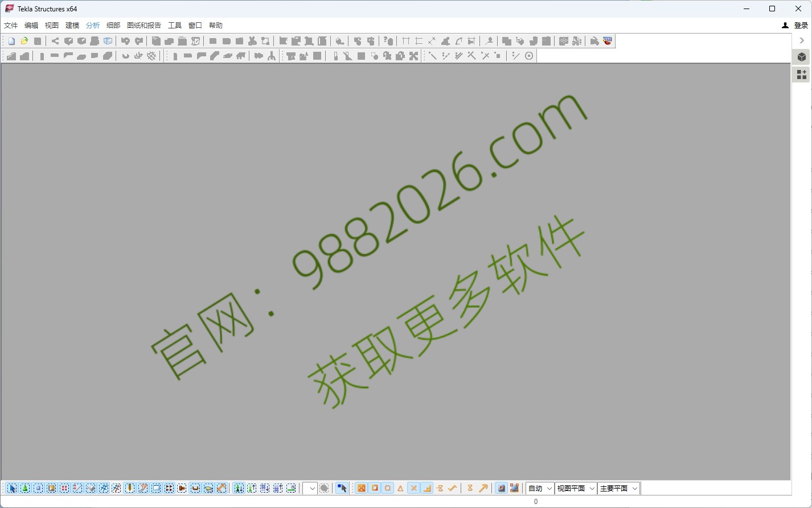Click the Tekla Structures title bar icon

[9, 9]
